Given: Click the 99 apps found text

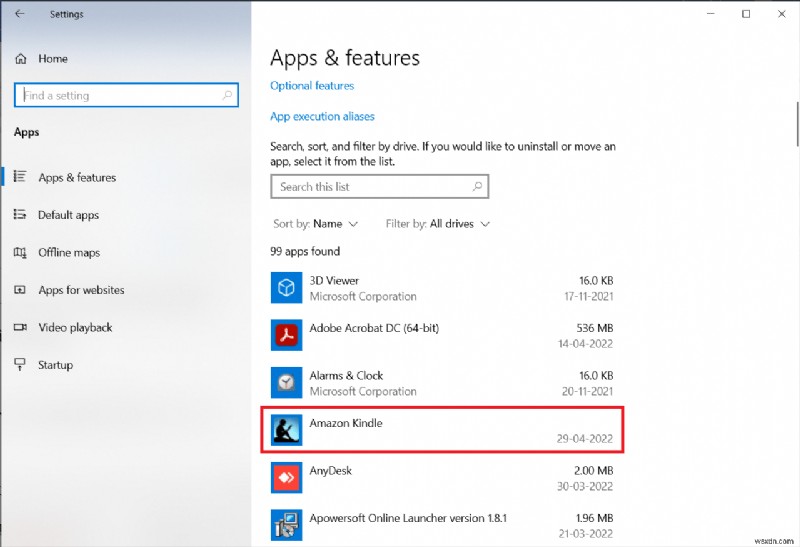Looking at the screenshot, I should (305, 251).
